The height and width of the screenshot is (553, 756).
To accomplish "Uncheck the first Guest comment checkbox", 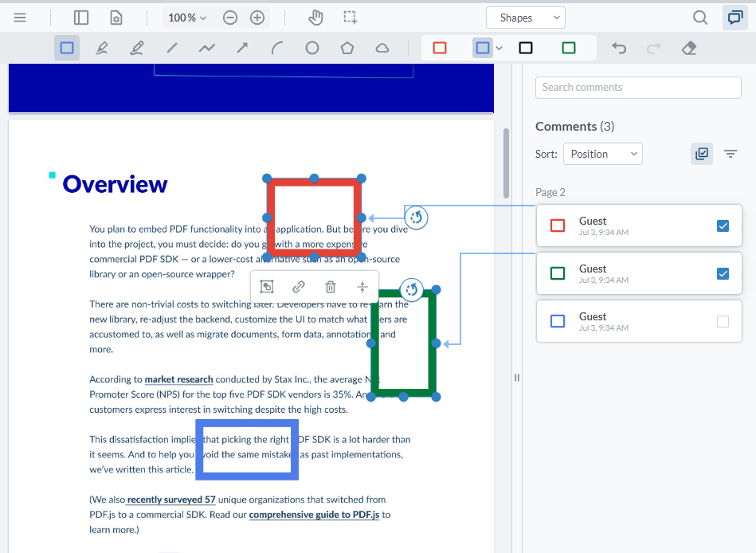I will (723, 226).
